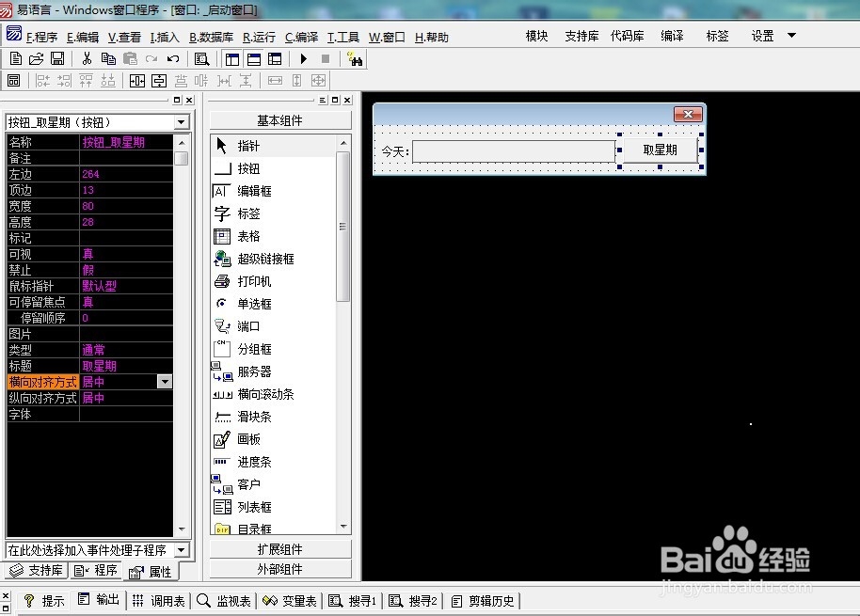Click the 取星期 button on form
The image size is (860, 616).
[660, 150]
